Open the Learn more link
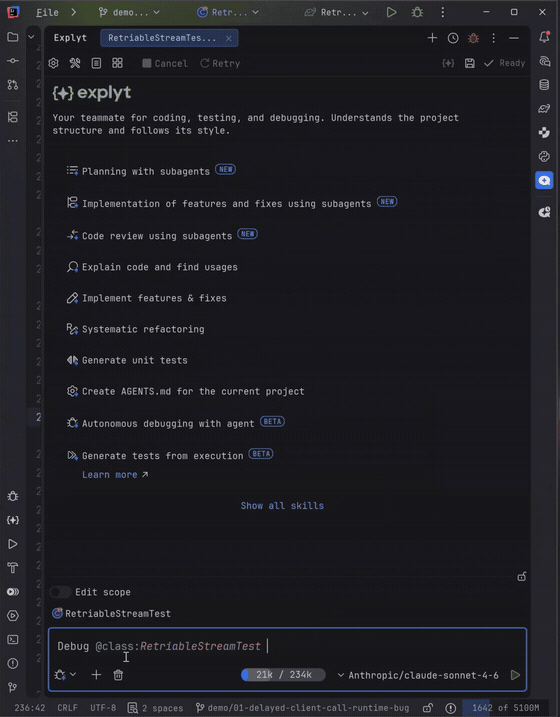 pos(115,475)
